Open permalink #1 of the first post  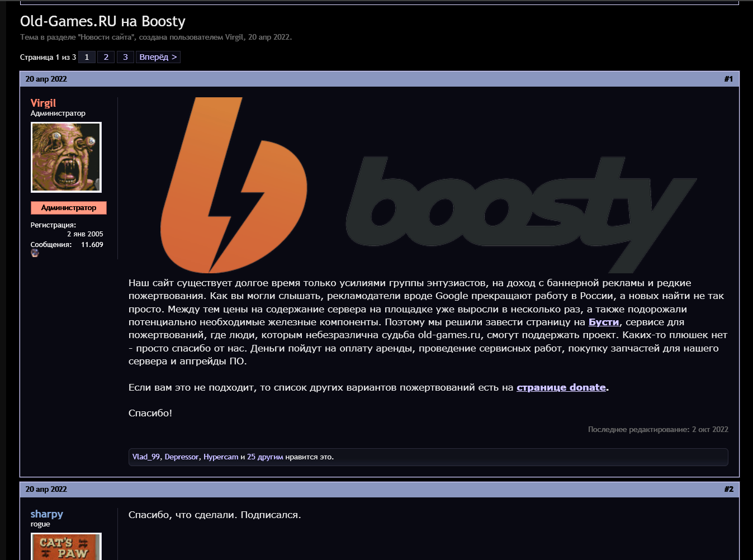click(729, 79)
